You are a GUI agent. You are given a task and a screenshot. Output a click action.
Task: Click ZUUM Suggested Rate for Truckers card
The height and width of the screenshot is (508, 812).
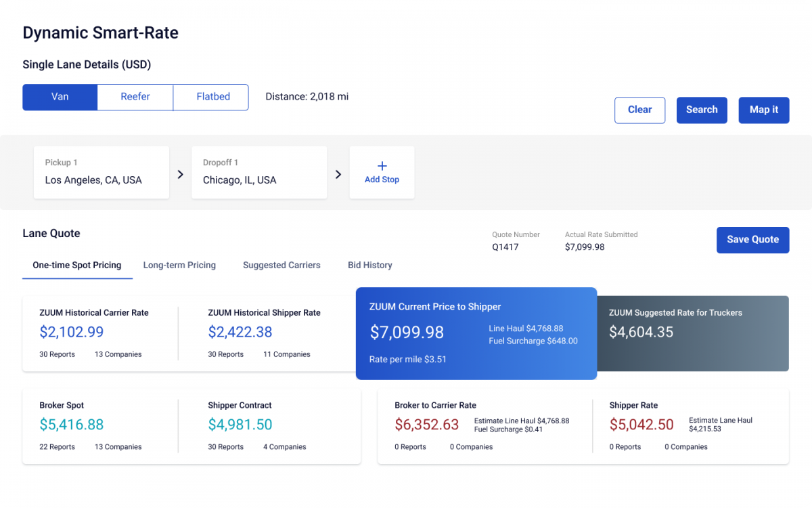[x=692, y=333]
